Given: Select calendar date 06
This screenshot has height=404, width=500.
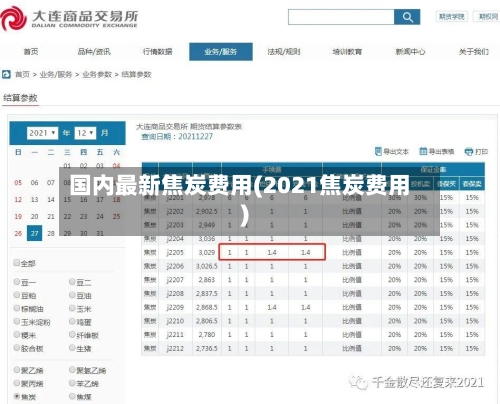Looking at the screenshot, I should 34,183.
